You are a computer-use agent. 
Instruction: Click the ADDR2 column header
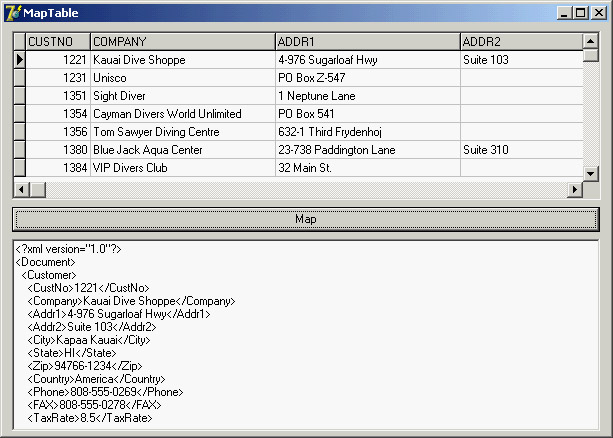pyautogui.click(x=520, y=42)
